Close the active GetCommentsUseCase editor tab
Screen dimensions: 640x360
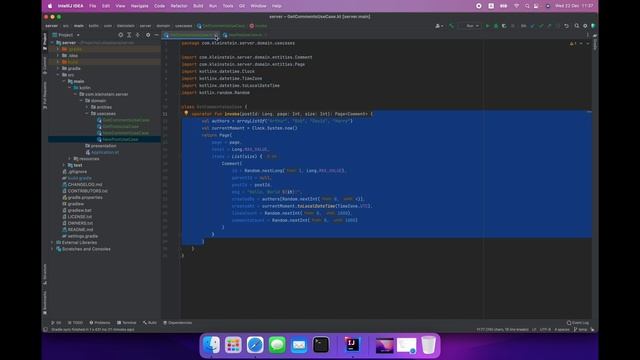coord(216,36)
